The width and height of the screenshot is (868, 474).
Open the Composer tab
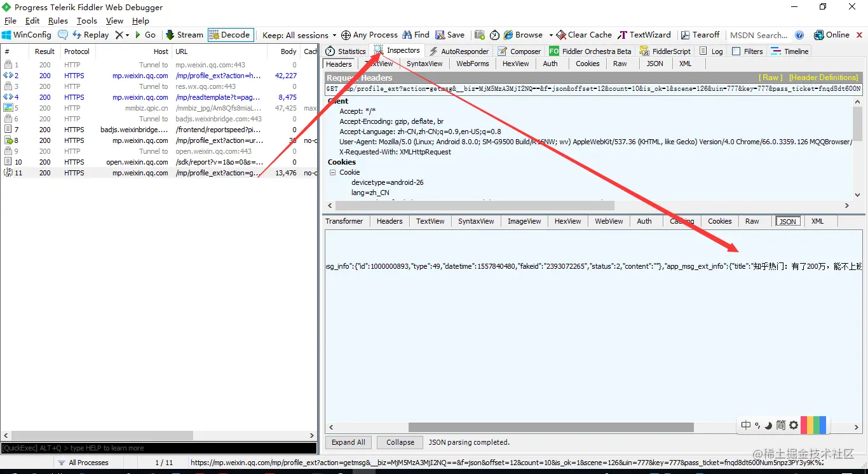pyautogui.click(x=519, y=51)
